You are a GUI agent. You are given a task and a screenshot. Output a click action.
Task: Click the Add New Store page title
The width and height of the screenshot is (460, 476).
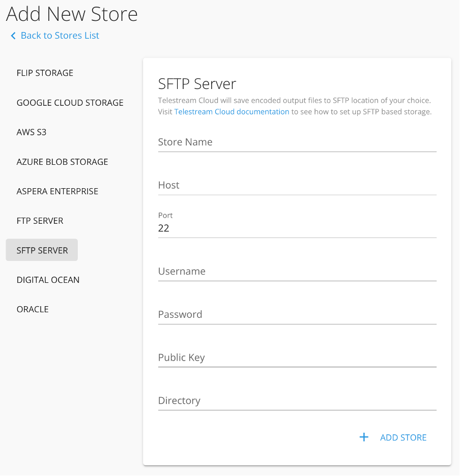72,14
